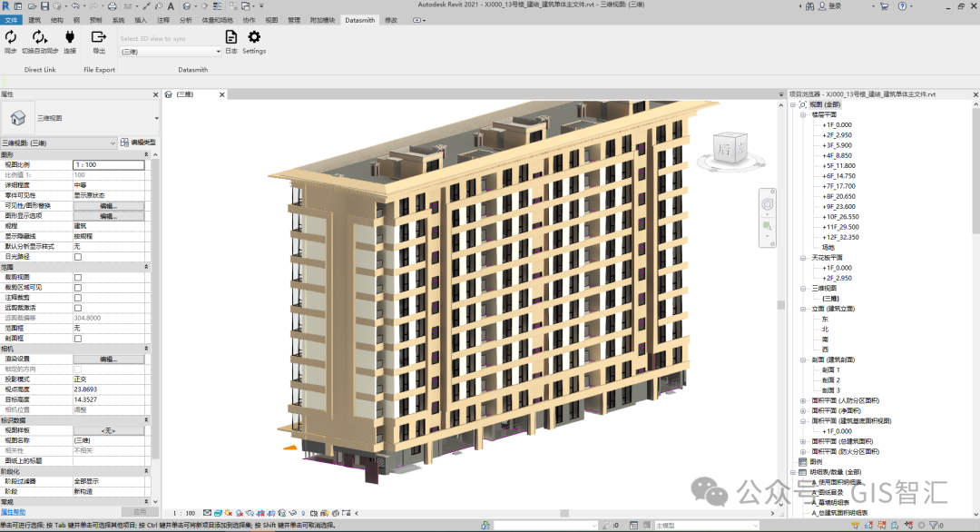Click the Export (导出) icon
Viewport: 980px width, 532px height.
pos(99,38)
